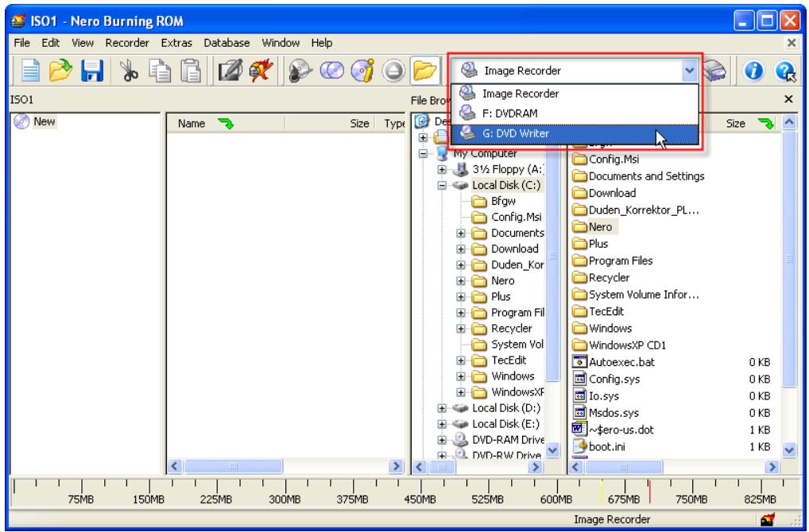The height and width of the screenshot is (532, 809).
Task: Open the blue Info icon
Action: click(x=753, y=70)
